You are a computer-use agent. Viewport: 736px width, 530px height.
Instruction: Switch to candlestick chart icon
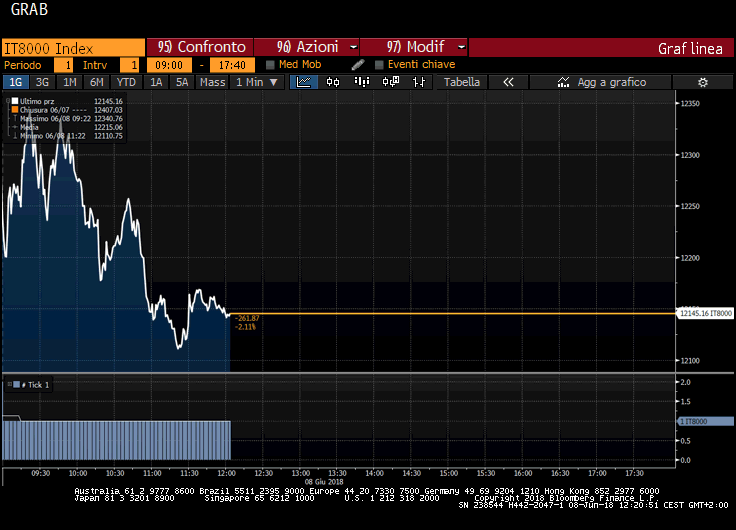pos(333,82)
